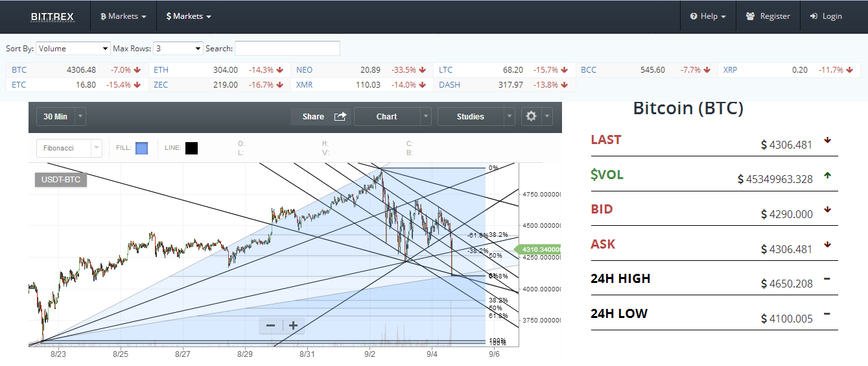This screenshot has width=868, height=366.
Task: Click the BID down arrow icon
Action: pyautogui.click(x=827, y=210)
